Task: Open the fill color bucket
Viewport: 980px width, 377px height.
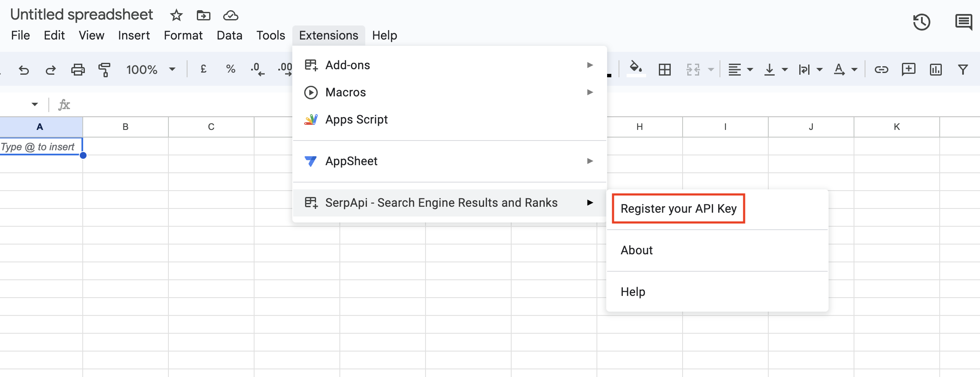Action: 636,68
